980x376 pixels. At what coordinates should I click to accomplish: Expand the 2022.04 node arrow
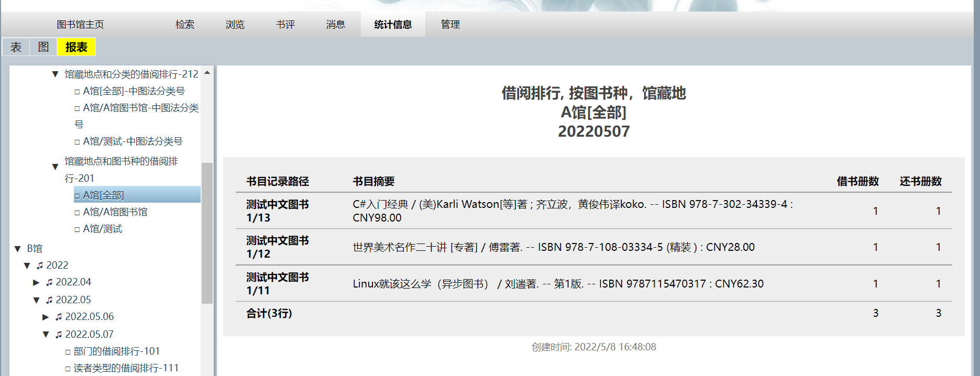click(x=36, y=282)
